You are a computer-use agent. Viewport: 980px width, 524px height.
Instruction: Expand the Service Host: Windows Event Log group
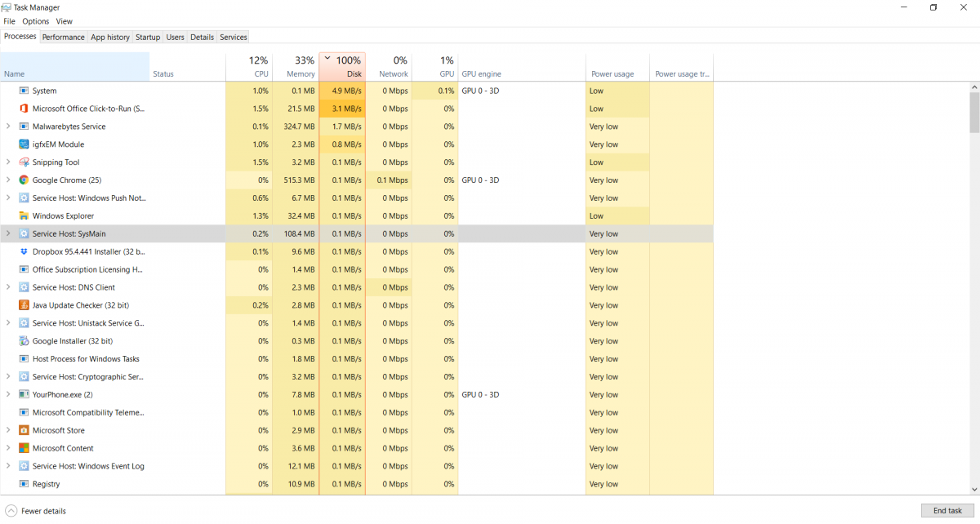click(8, 466)
